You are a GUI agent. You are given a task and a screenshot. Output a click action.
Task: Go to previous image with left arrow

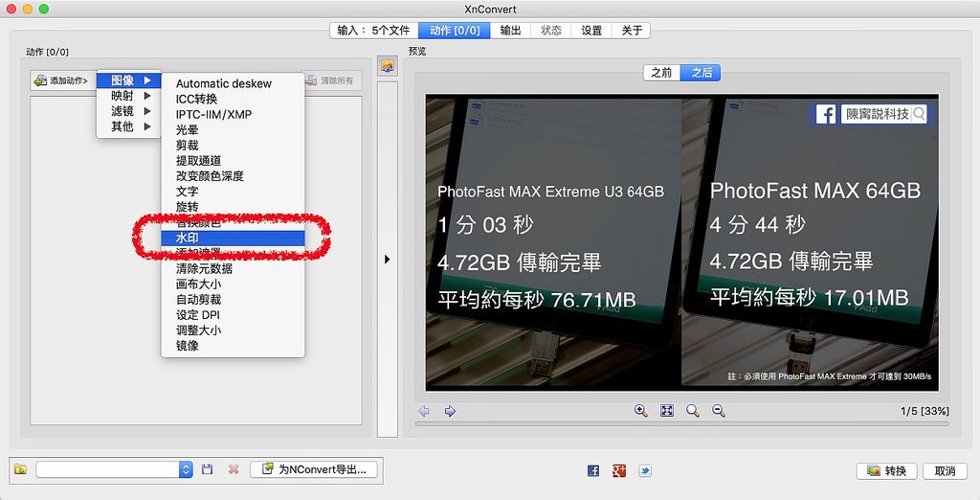424,411
